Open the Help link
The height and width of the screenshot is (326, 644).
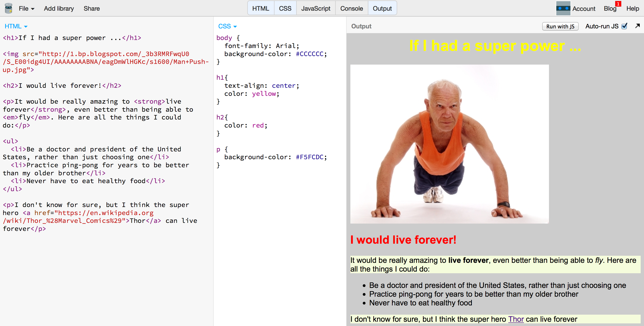pos(632,9)
